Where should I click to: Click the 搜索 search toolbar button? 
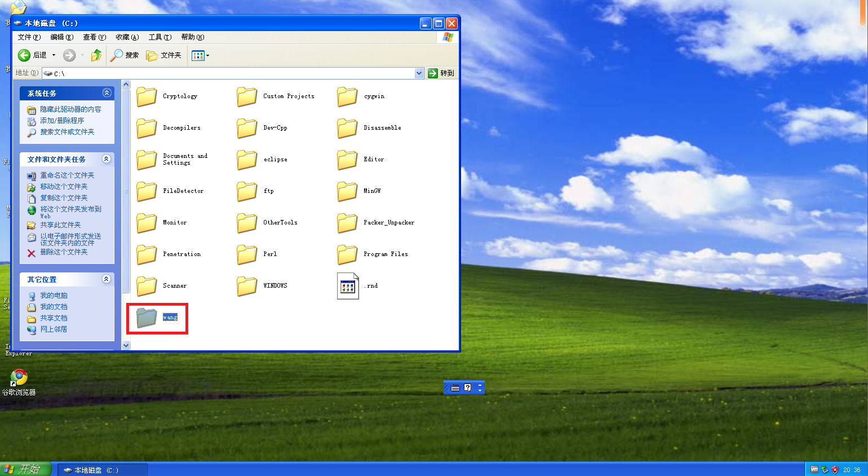click(x=125, y=55)
